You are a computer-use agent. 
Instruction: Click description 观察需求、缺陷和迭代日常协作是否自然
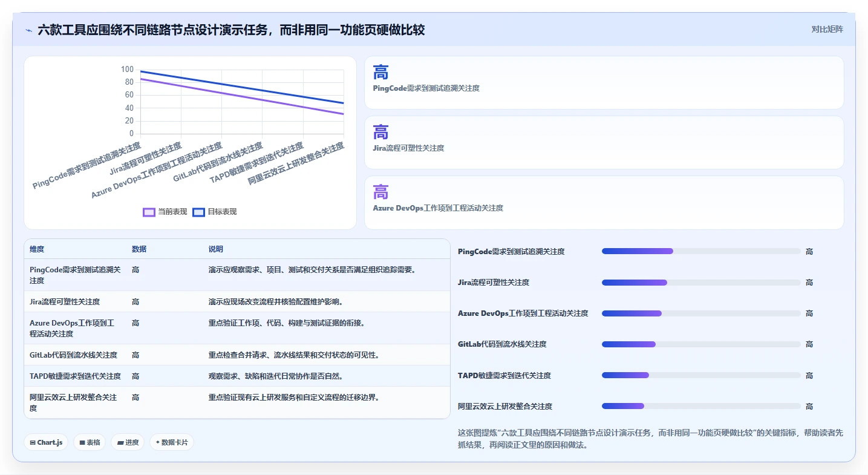[x=276, y=376]
